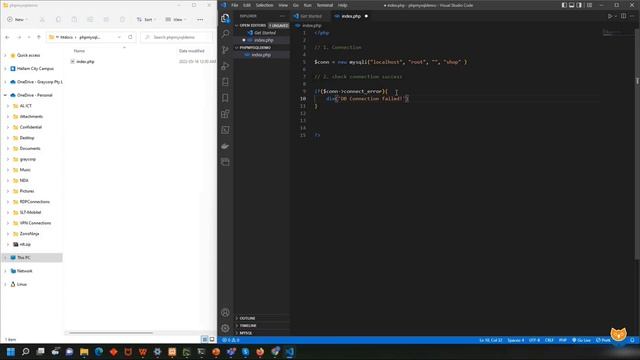The width and height of the screenshot is (640, 360).
Task: Toggle Secondary Side Bar layout button in title bar
Action: click(x=579, y=5)
